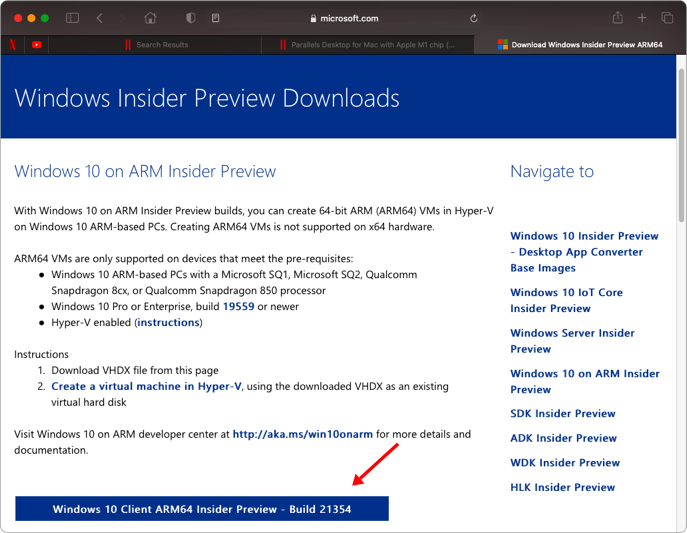Screen dimensions: 687x533
Task: Switch to the Search Results tab
Action: coord(155,45)
